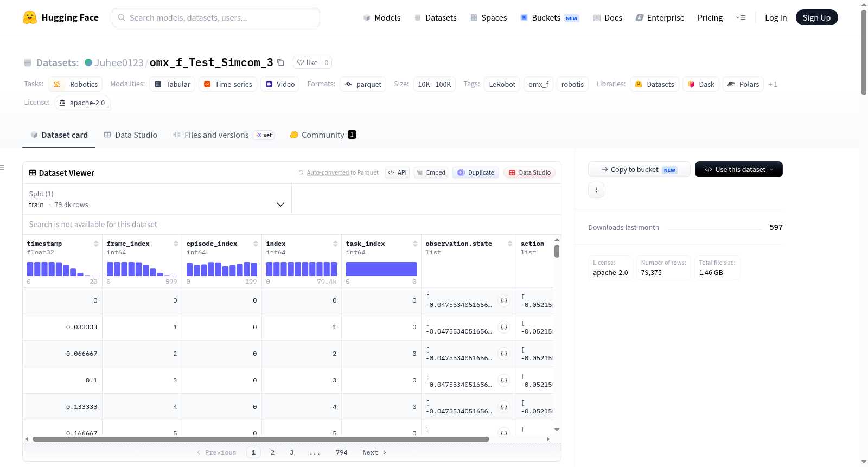Toggle the Robotics task tag
The width and height of the screenshot is (868, 467).
pos(75,84)
